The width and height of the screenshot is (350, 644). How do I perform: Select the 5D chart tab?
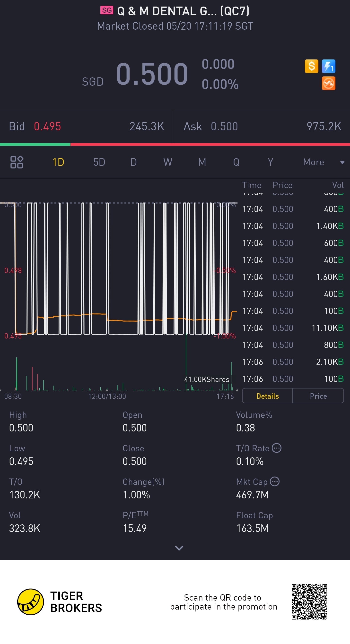[99, 162]
